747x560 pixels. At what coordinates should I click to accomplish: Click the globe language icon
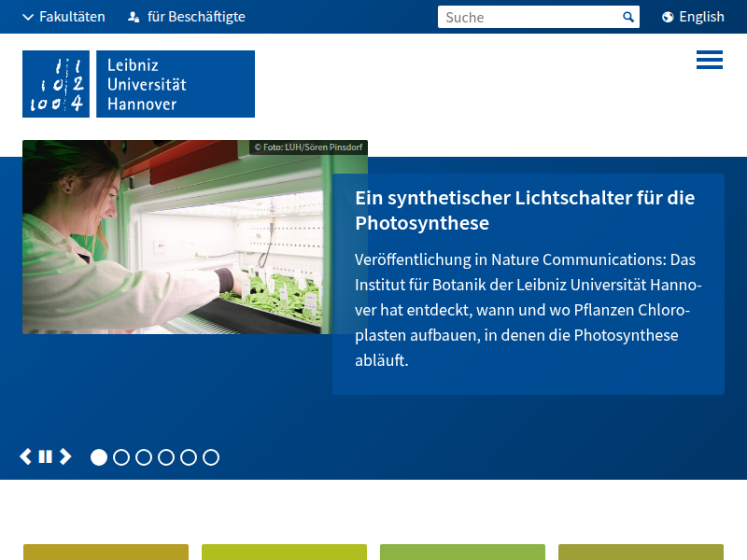(668, 17)
